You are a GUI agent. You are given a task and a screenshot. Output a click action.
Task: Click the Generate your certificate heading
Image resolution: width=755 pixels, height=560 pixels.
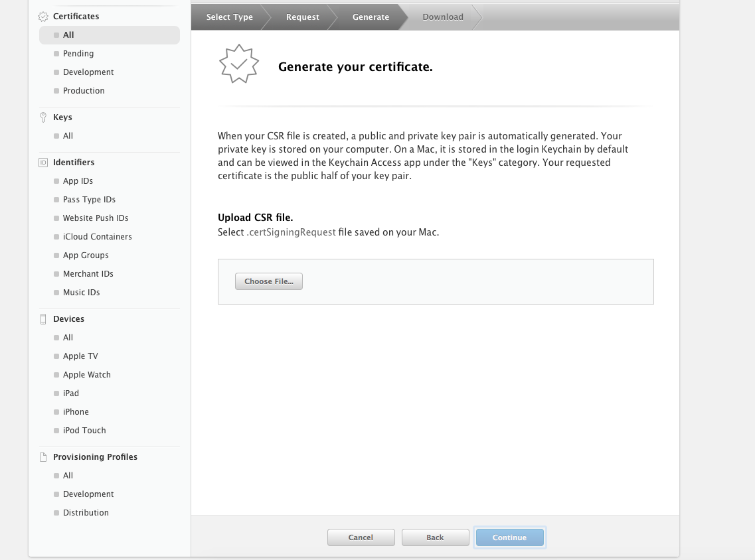(x=355, y=67)
